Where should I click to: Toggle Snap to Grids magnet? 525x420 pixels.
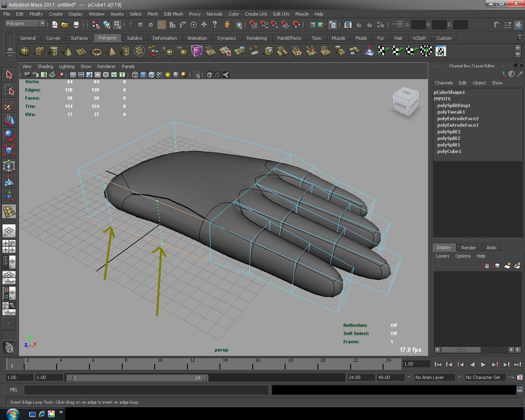coord(253,25)
